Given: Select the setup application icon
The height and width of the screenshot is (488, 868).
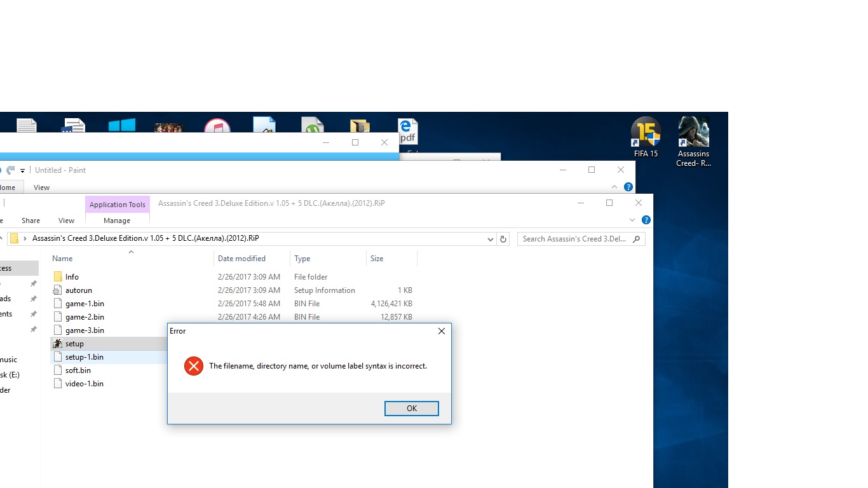Looking at the screenshot, I should 58,344.
